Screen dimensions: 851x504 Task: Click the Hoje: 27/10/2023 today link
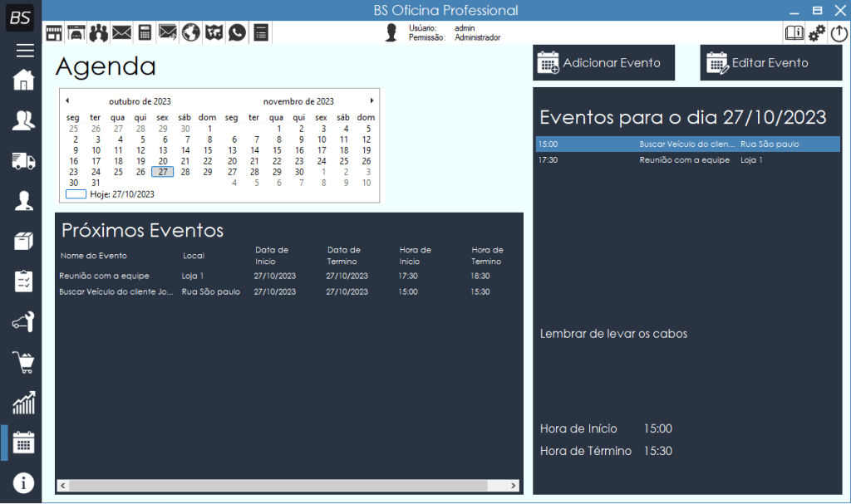(121, 194)
